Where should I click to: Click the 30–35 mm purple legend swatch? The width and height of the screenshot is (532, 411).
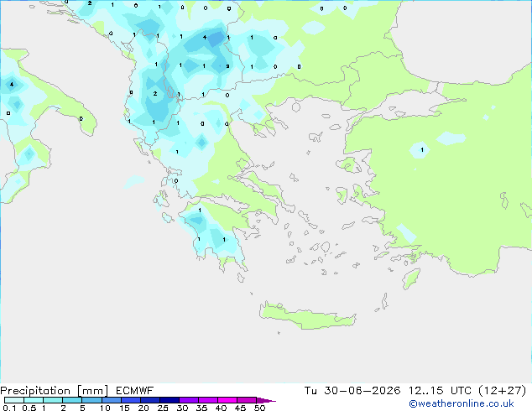click(x=188, y=400)
